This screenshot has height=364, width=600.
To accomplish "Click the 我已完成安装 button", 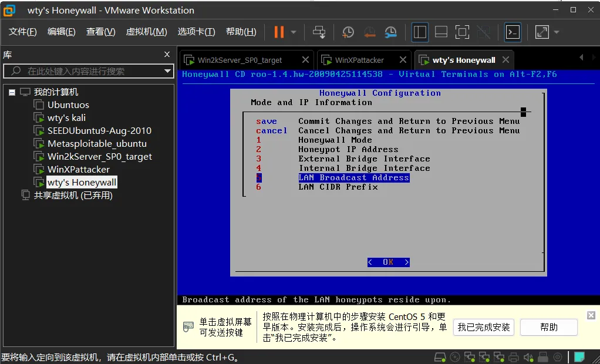I will coord(484,327).
